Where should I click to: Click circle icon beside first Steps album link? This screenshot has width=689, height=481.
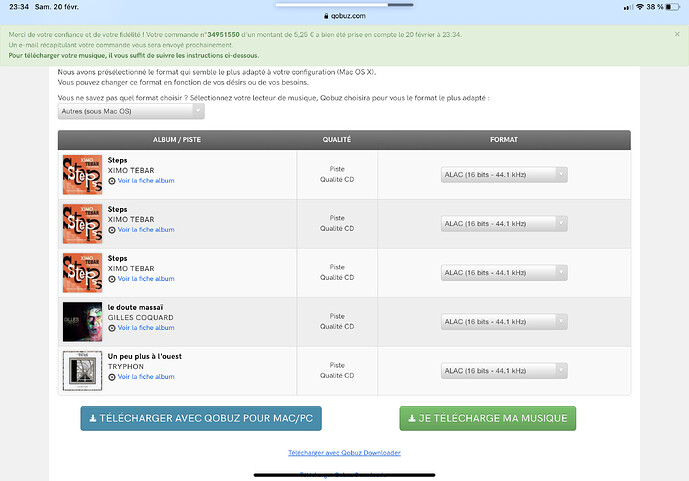tap(112, 181)
